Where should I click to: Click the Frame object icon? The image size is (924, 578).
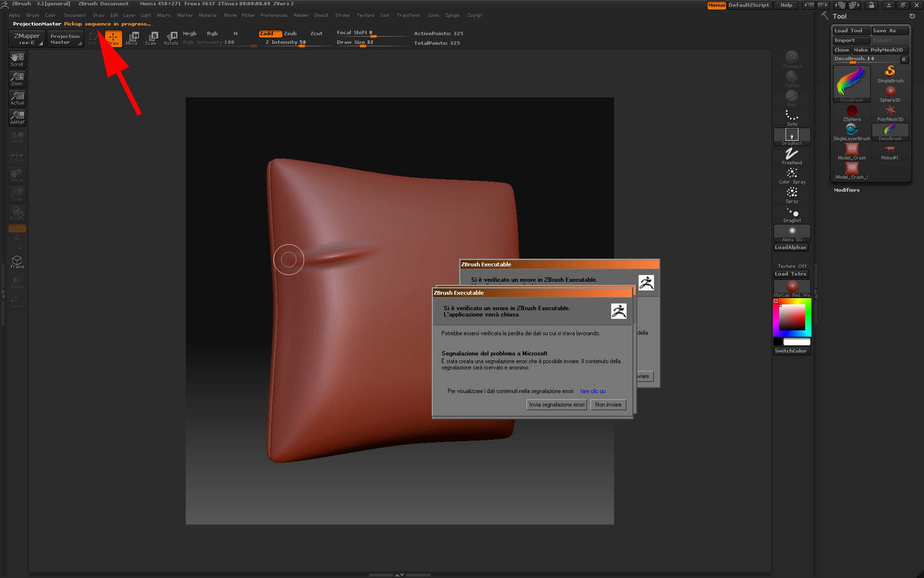tap(17, 262)
